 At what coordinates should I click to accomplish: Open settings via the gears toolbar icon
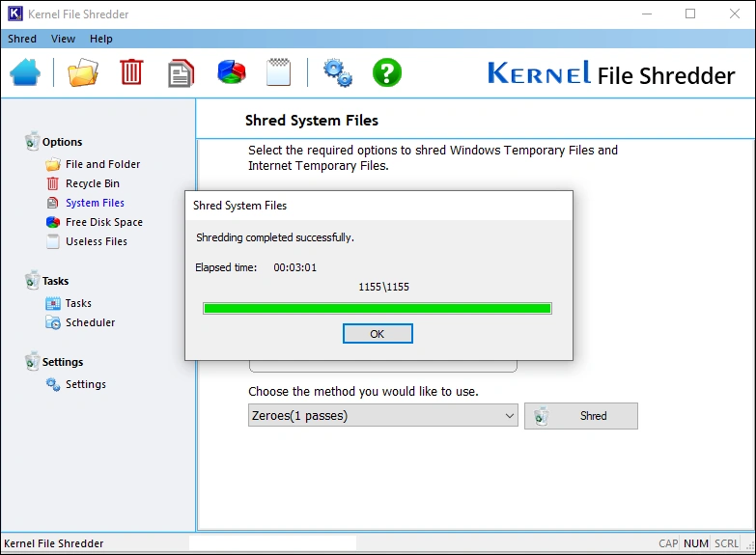(337, 73)
